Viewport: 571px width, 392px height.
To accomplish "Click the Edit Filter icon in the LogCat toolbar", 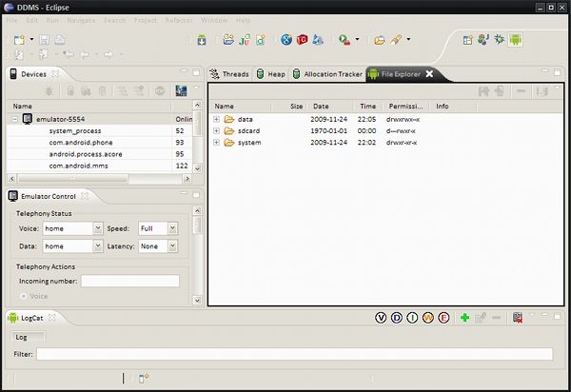I will (x=481, y=318).
